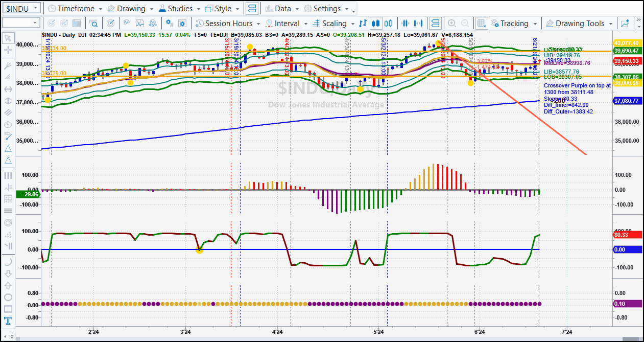Viewport: 644px width, 342px height.
Task: Open the Drawing menu
Action: tap(130, 9)
